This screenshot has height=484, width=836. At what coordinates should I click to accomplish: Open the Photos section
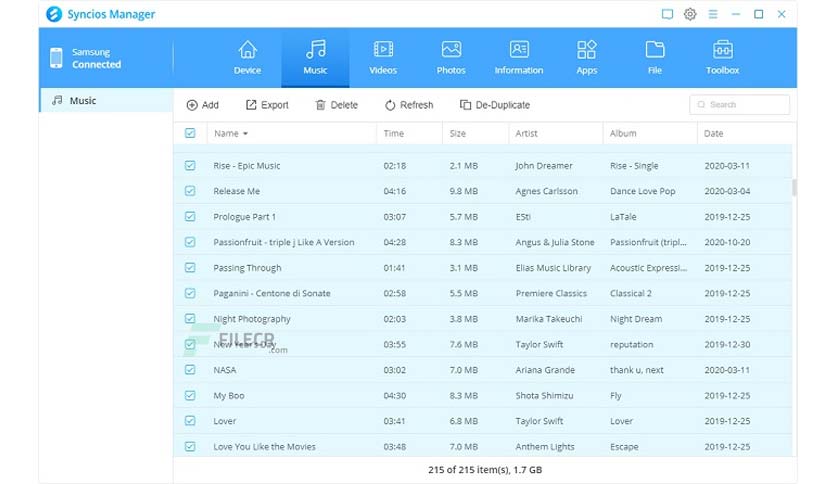pos(451,58)
